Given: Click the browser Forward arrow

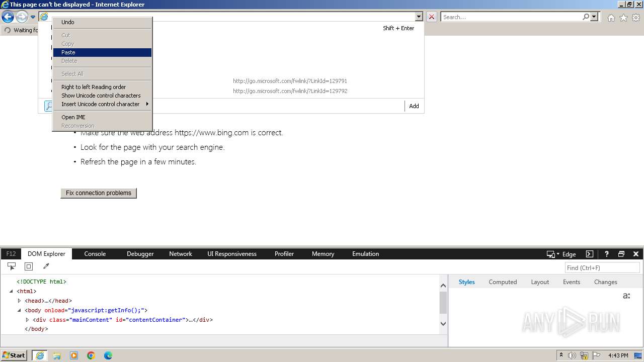Looking at the screenshot, I should click(x=22, y=17).
